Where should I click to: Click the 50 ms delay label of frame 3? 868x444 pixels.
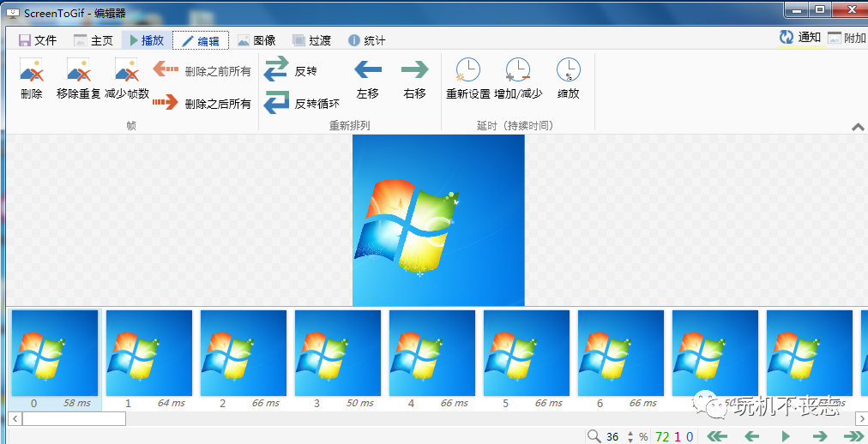tap(360, 403)
